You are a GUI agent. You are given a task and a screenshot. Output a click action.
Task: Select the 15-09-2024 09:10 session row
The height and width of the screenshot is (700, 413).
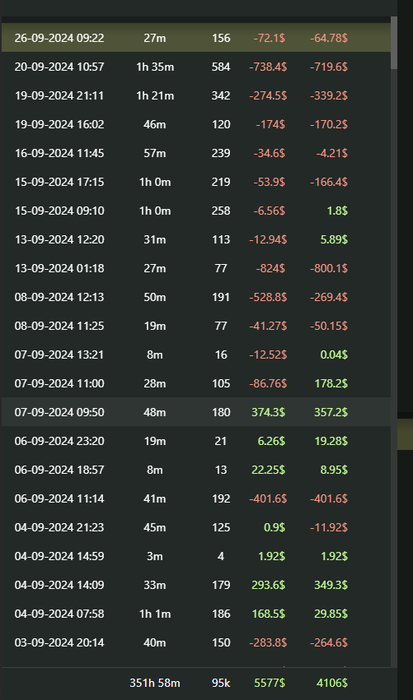pyautogui.click(x=196, y=211)
